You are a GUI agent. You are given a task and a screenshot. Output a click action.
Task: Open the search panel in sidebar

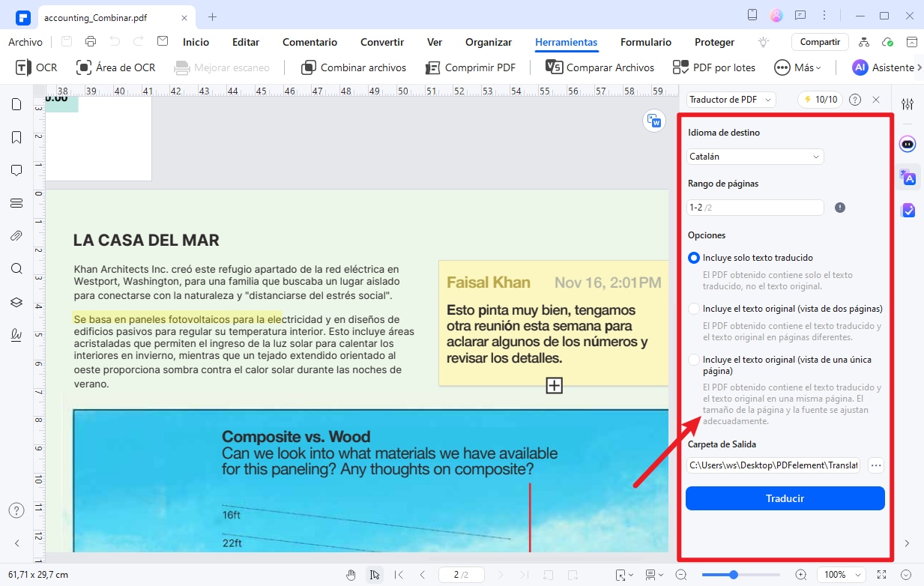click(16, 269)
